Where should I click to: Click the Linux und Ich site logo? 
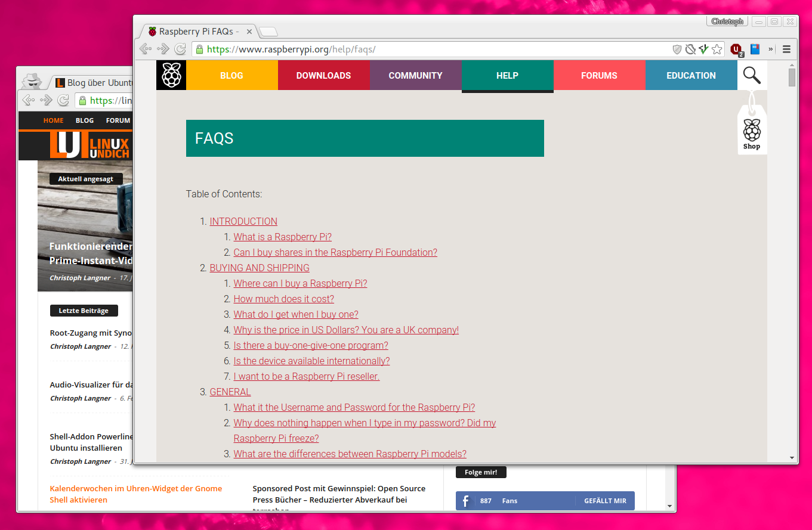89,146
